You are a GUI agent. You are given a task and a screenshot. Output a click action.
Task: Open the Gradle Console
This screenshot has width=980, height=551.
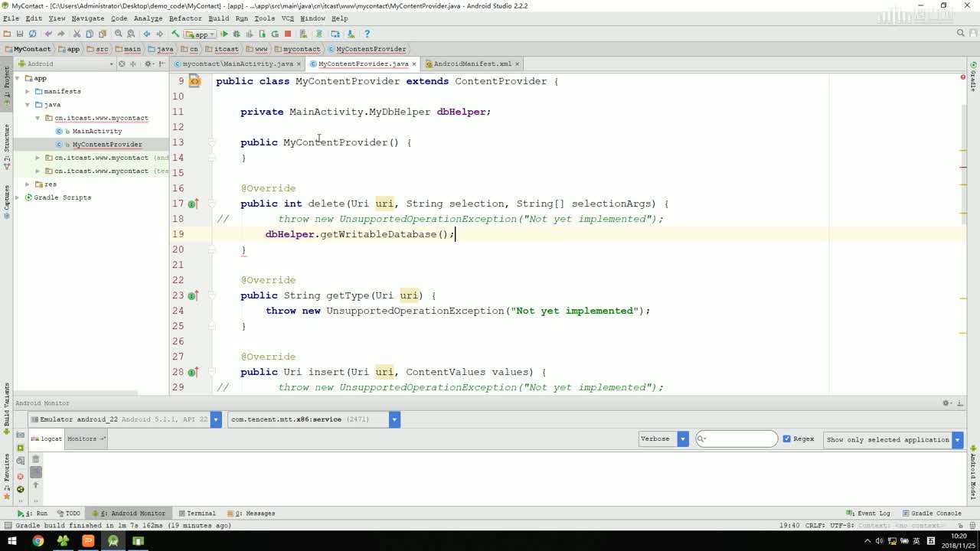click(932, 514)
